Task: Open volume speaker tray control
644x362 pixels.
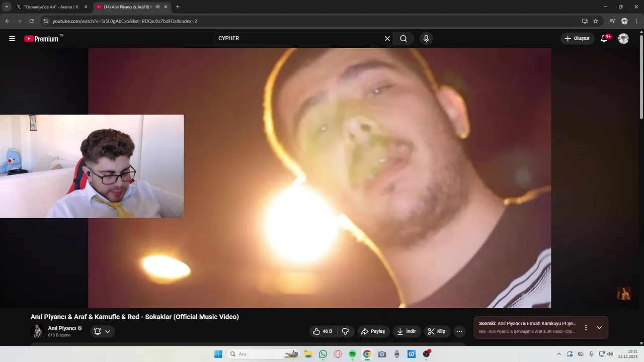Action: 610,354
